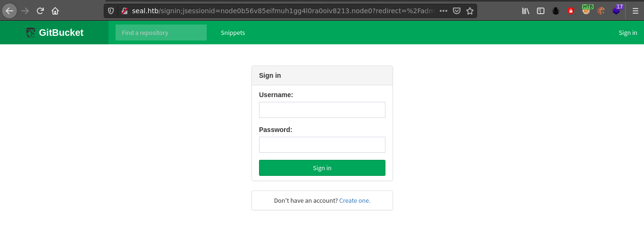
Task: Go to the browser home page
Action: 55,11
